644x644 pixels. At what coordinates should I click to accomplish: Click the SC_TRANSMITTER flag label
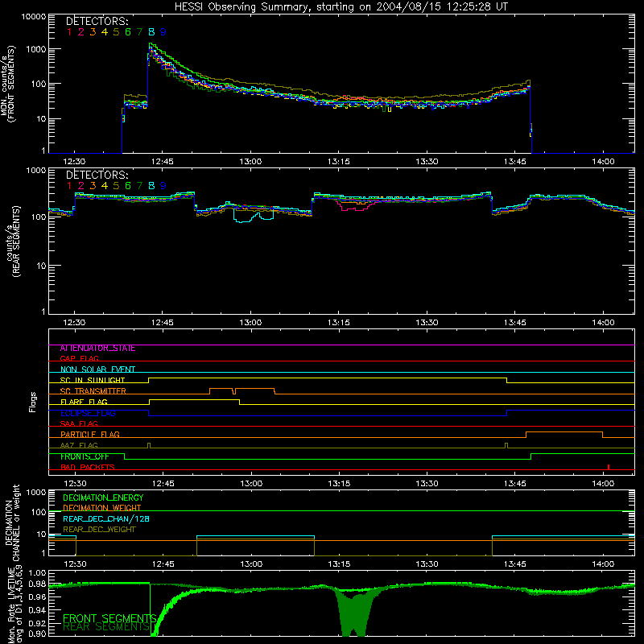(x=93, y=390)
